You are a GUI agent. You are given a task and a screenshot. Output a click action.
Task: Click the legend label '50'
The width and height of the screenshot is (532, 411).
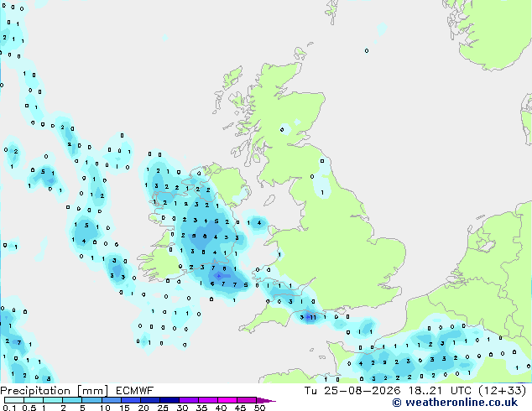259,408
